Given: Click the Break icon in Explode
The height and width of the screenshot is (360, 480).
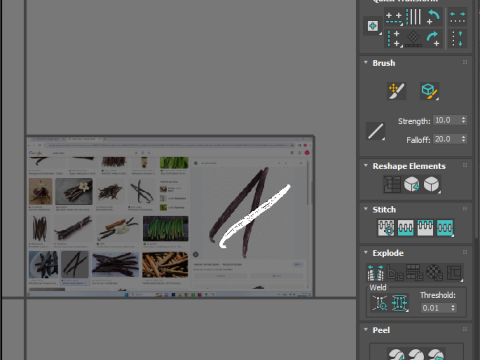Looking at the screenshot, I should click(375, 273).
